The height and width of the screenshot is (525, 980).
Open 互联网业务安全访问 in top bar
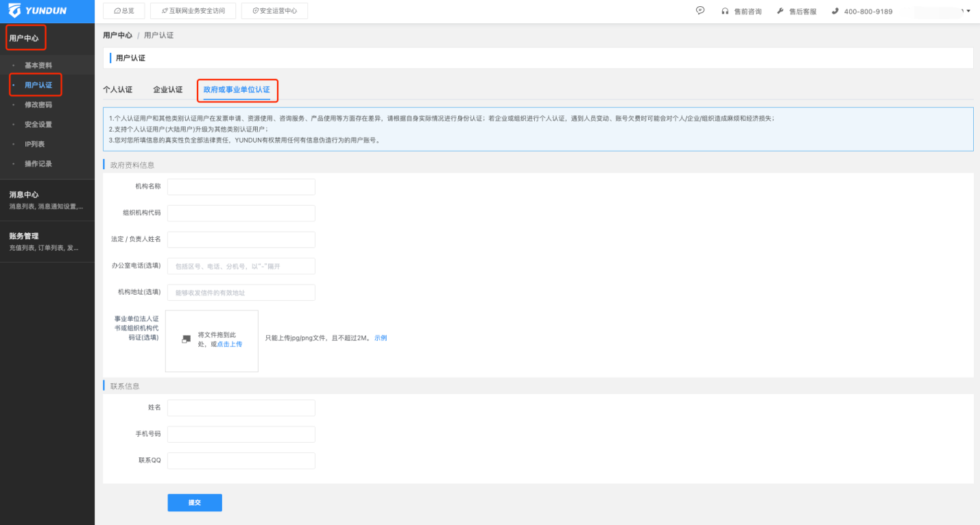(x=193, y=11)
